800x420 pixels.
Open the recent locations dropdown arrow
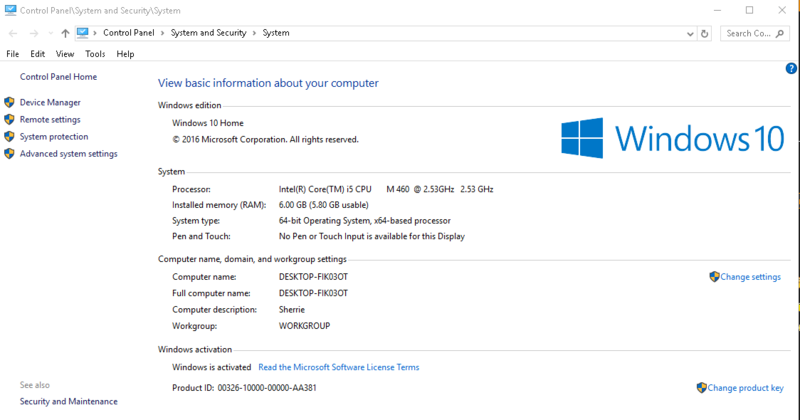click(x=50, y=34)
